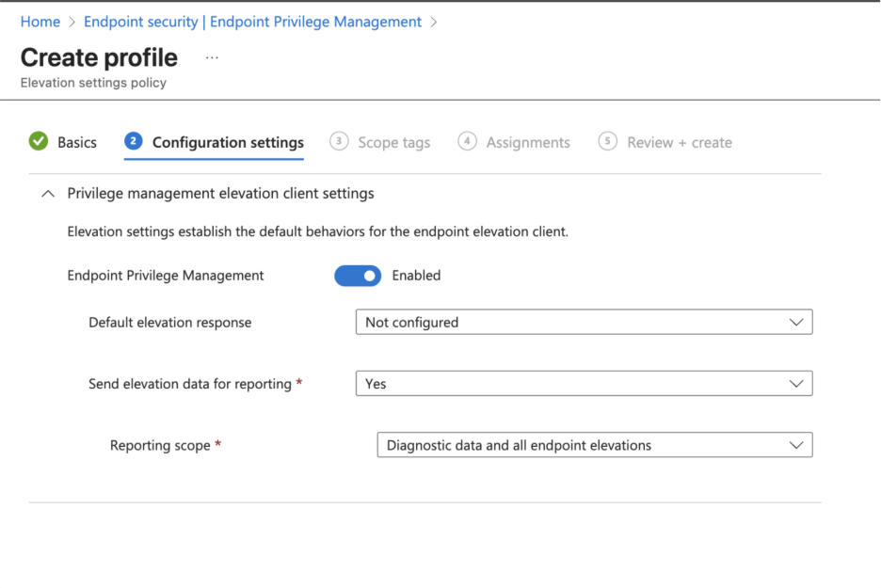Click the green Basics completed checkmark icon

click(39, 142)
